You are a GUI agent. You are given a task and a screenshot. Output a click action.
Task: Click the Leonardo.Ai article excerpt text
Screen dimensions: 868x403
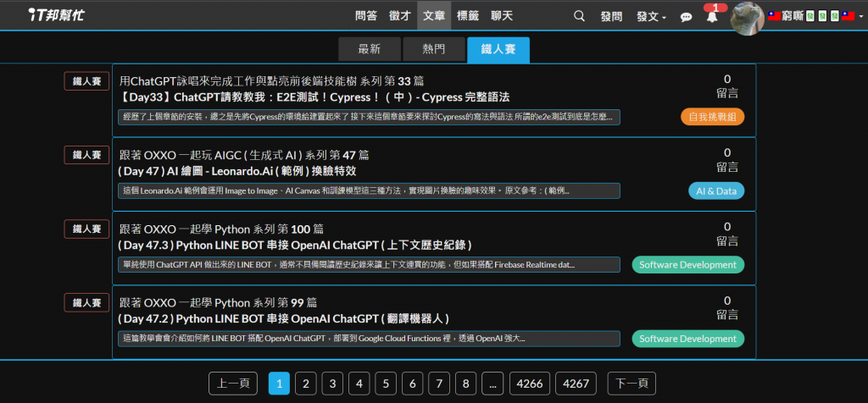369,190
